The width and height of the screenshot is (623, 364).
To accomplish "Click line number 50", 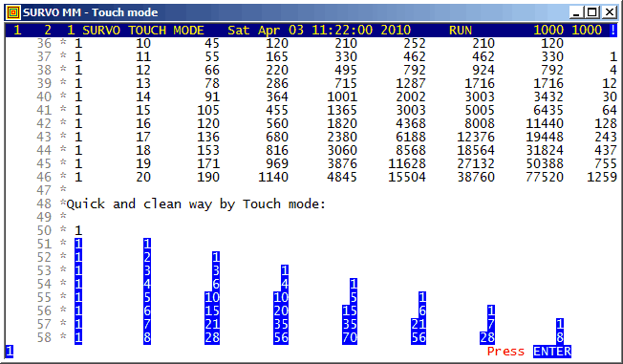I will tap(44, 230).
